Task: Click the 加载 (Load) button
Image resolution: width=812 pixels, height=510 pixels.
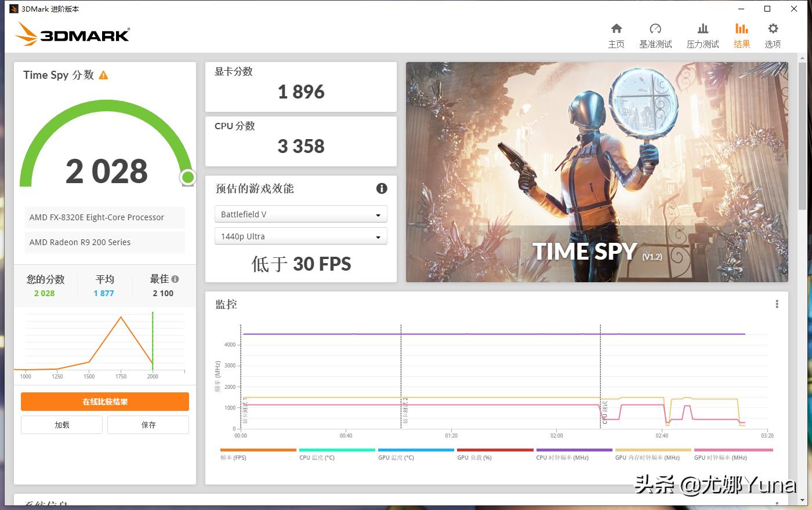Action: (x=61, y=424)
